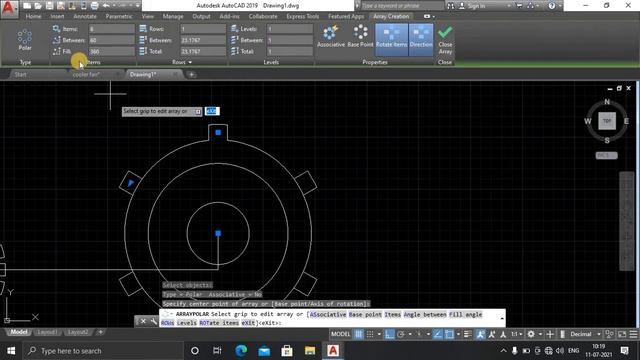The image size is (640, 360).
Task: Select the Array Creation contextual tab
Action: coord(391,16)
